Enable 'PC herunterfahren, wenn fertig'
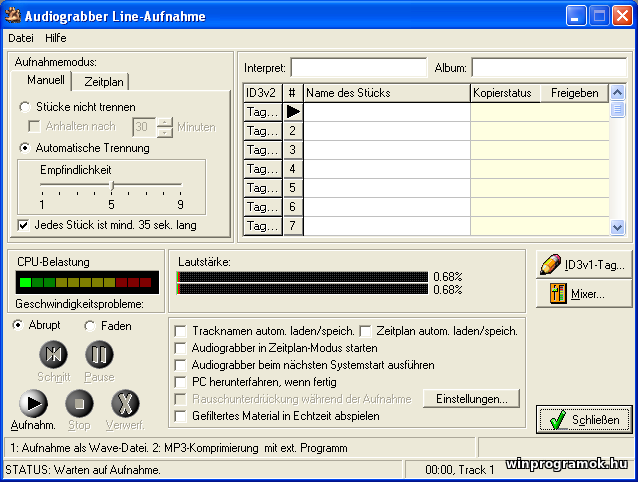The width and height of the screenshot is (638, 482). click(x=180, y=381)
